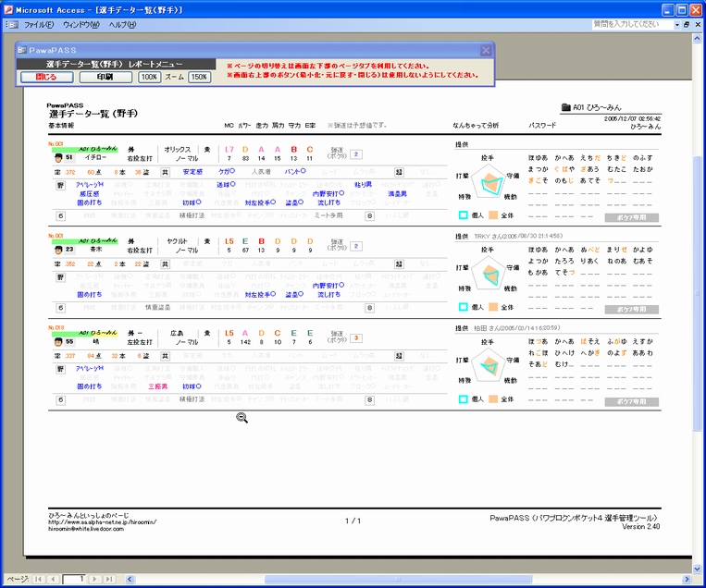Image resolution: width=706 pixels, height=588 pixels.
Task: Open the ヘルプ menu
Action: [x=122, y=25]
